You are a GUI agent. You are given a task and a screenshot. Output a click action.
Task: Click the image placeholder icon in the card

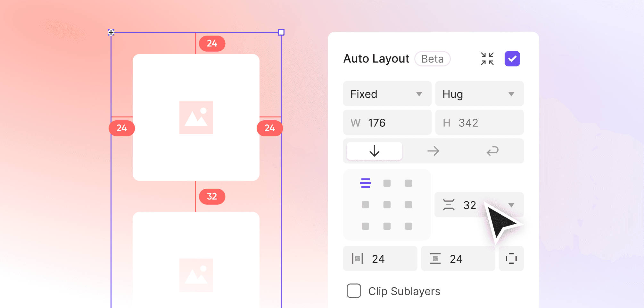coord(196,117)
